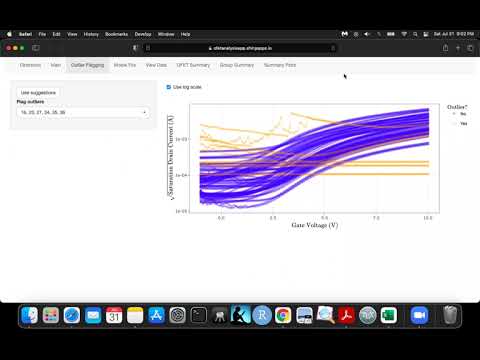This screenshot has height=360, width=480.
Task: Open Kindle reader icon in the dock
Action: [x=241, y=315]
